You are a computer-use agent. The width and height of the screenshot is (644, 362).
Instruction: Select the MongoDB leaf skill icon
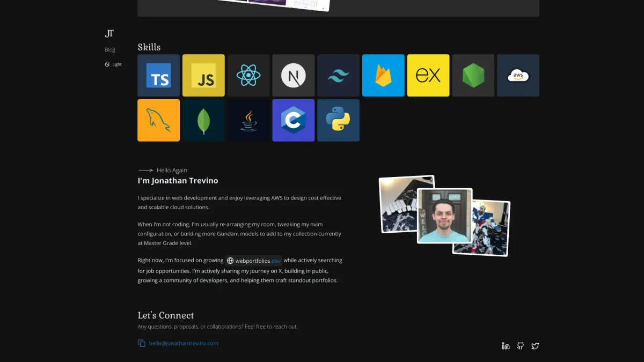coord(203,120)
